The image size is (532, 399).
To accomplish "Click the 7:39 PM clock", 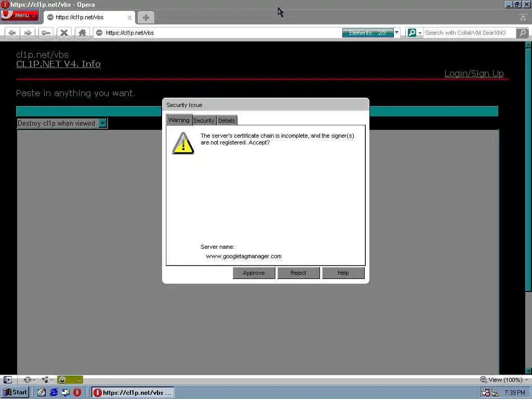I will coord(515,393).
